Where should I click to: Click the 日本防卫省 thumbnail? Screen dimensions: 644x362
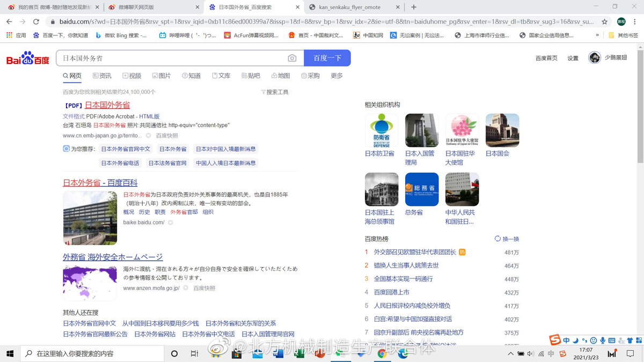pyautogui.click(x=382, y=130)
